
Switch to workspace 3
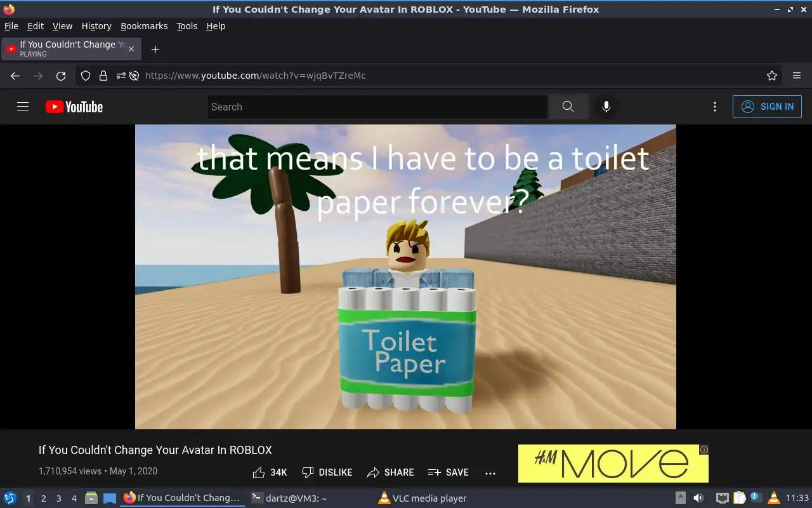click(58, 498)
